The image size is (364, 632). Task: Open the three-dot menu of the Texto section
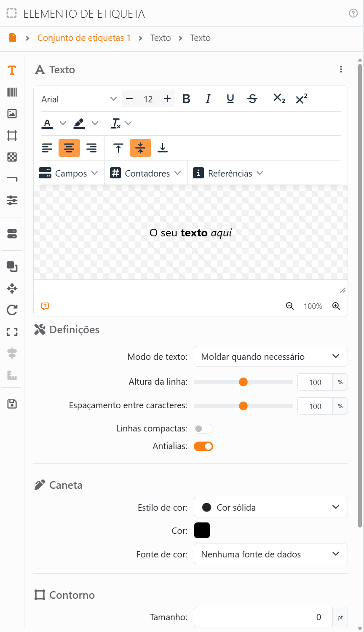[x=341, y=70]
